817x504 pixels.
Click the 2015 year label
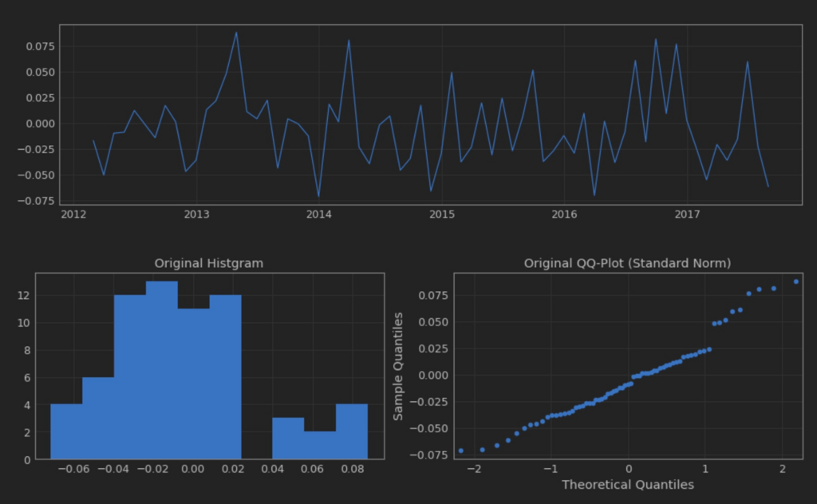pyautogui.click(x=442, y=215)
